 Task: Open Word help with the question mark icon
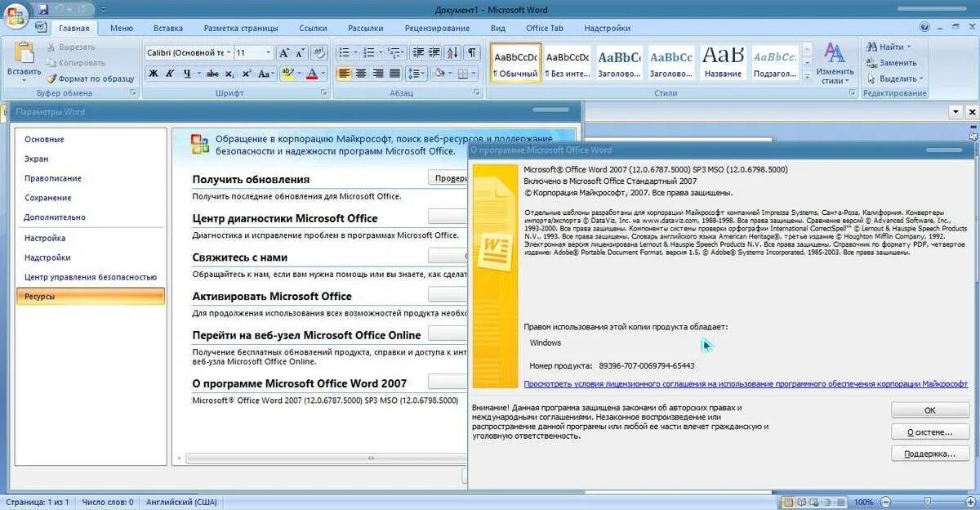click(924, 27)
